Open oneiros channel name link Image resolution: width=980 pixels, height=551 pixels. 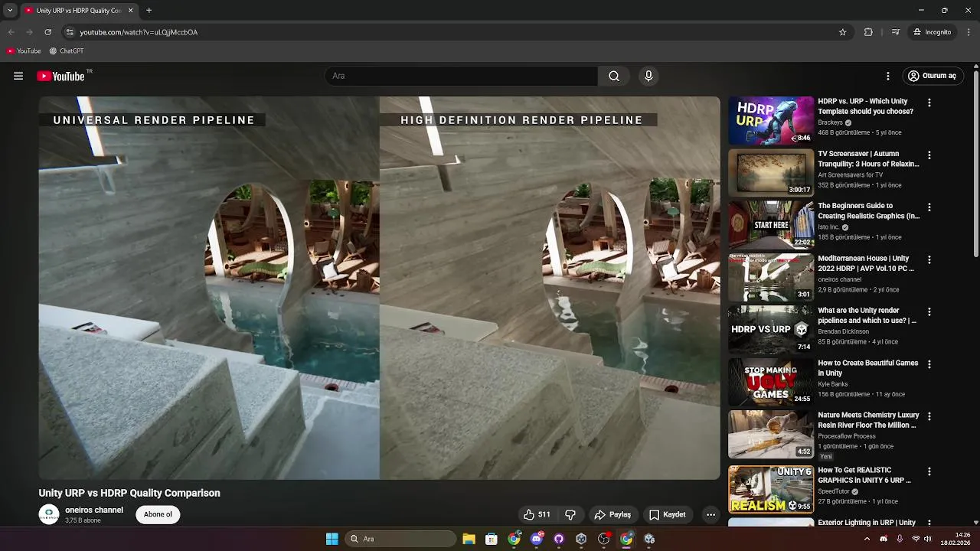94,510
